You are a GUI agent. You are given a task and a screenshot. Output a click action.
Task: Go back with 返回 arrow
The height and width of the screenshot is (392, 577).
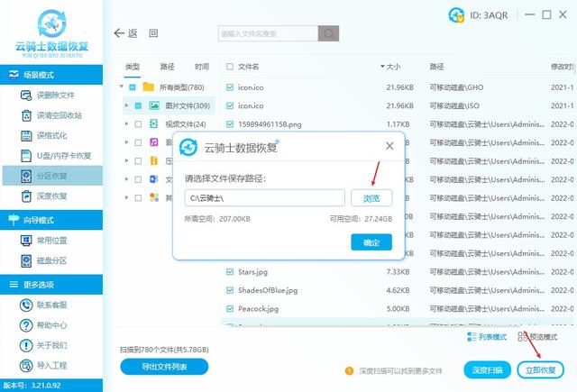126,33
